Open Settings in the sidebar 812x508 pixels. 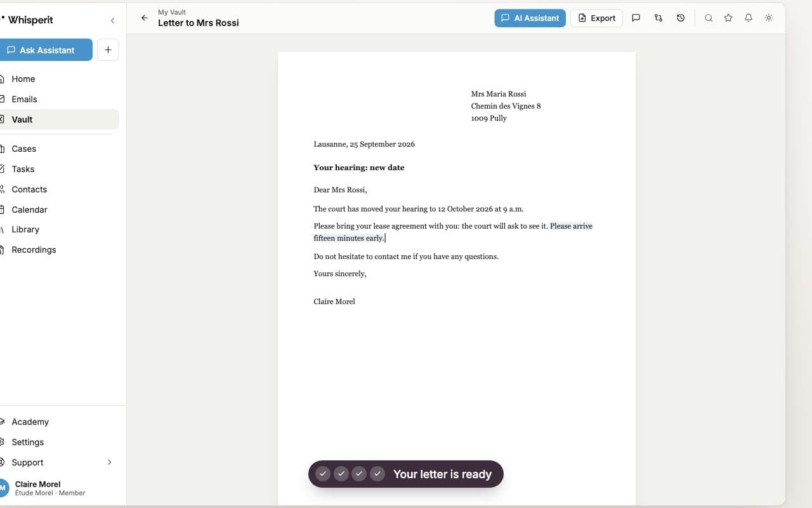click(x=58, y=442)
